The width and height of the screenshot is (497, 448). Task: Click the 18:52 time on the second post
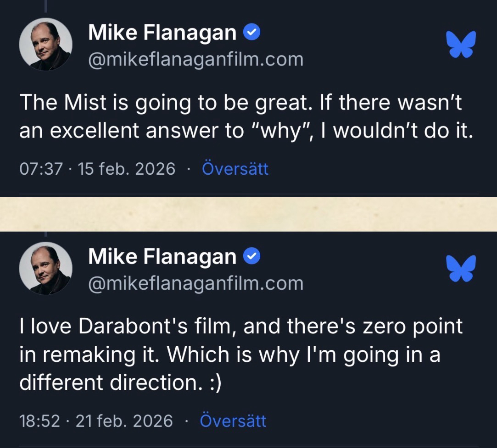pyautogui.click(x=39, y=420)
